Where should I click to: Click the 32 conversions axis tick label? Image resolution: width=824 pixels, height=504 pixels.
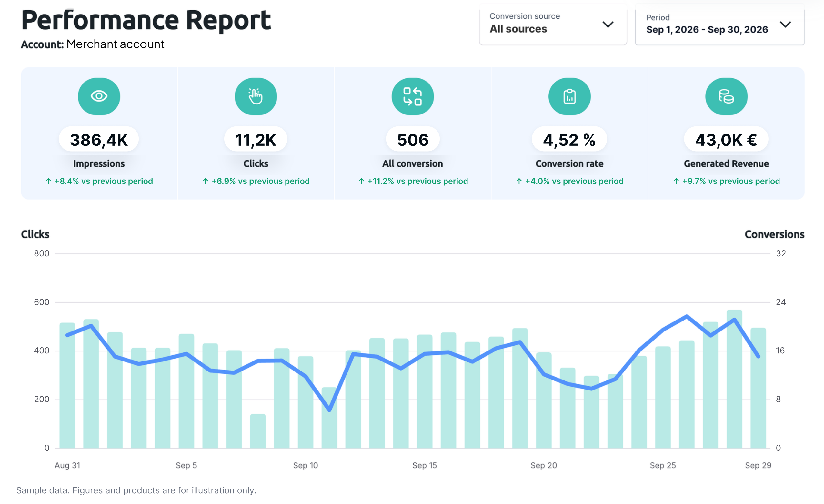781,253
